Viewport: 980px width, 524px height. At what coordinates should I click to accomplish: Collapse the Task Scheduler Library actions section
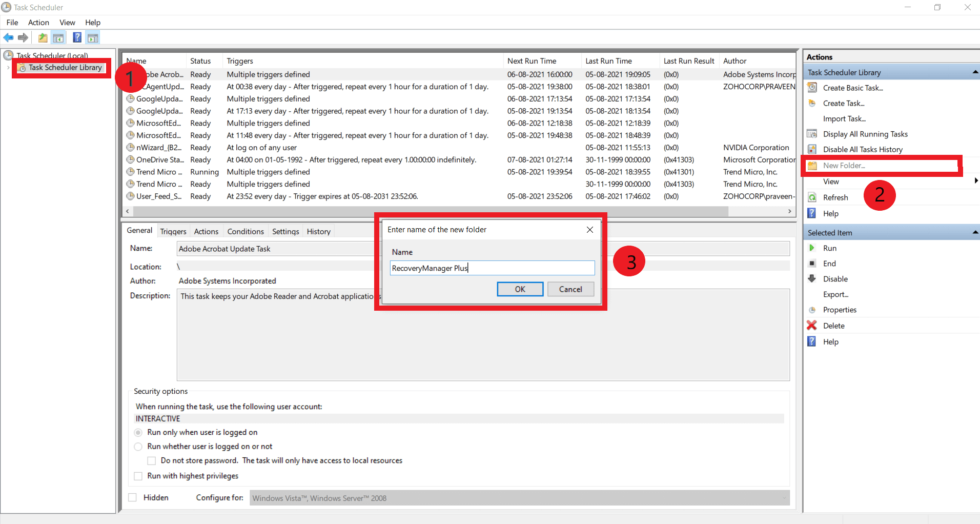[974, 72]
